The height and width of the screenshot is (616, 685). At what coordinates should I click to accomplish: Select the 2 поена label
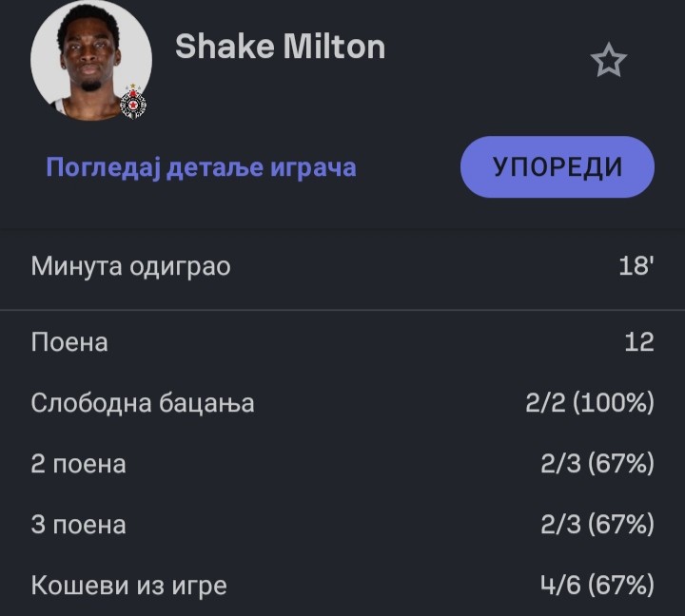78,464
